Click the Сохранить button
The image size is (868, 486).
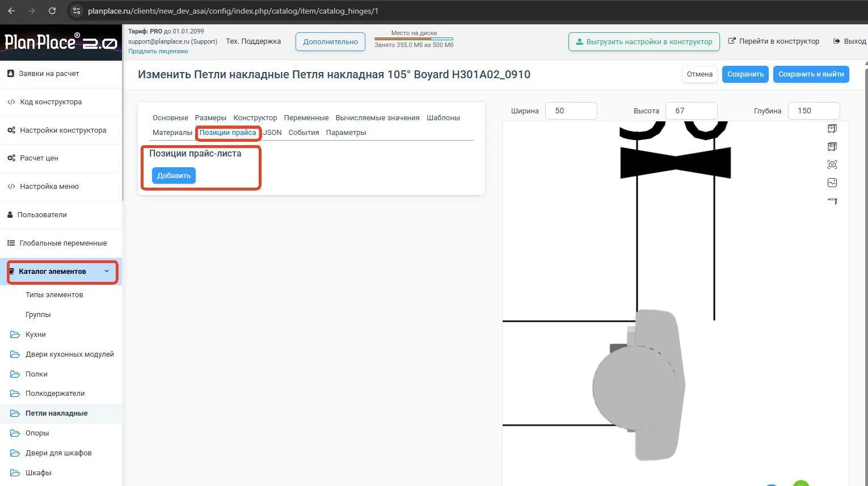[745, 74]
